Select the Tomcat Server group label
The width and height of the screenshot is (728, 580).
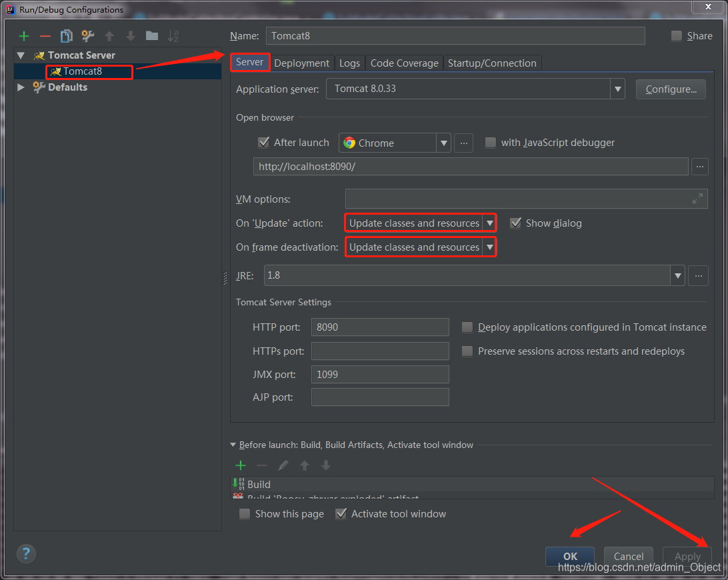click(x=81, y=55)
